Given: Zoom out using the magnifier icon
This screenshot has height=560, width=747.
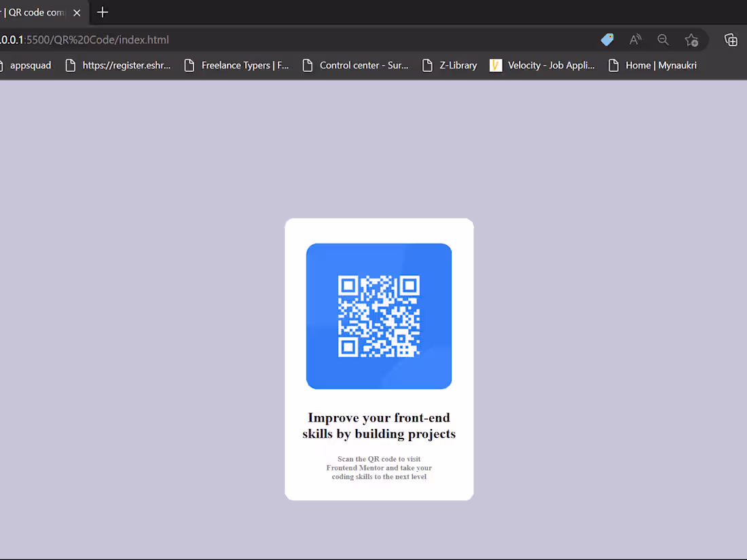Looking at the screenshot, I should (x=663, y=39).
